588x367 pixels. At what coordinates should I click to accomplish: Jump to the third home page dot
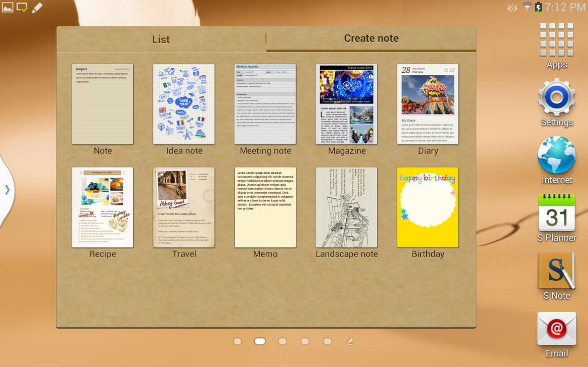(x=282, y=341)
